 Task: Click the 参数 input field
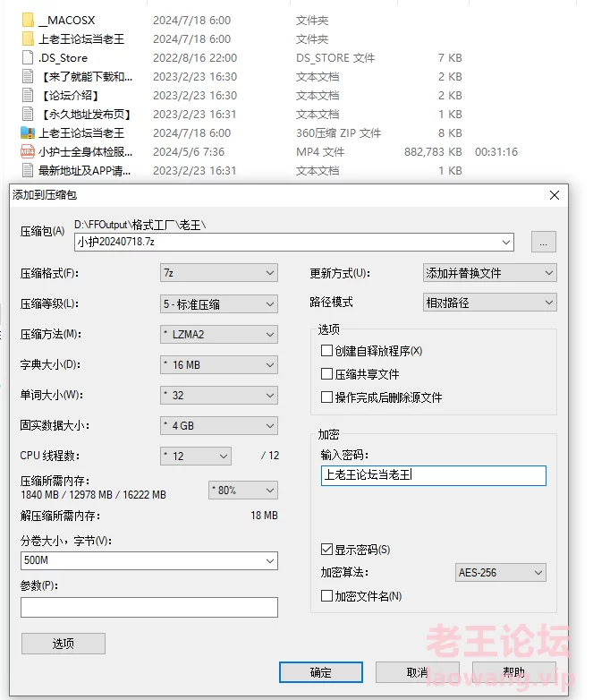click(149, 607)
